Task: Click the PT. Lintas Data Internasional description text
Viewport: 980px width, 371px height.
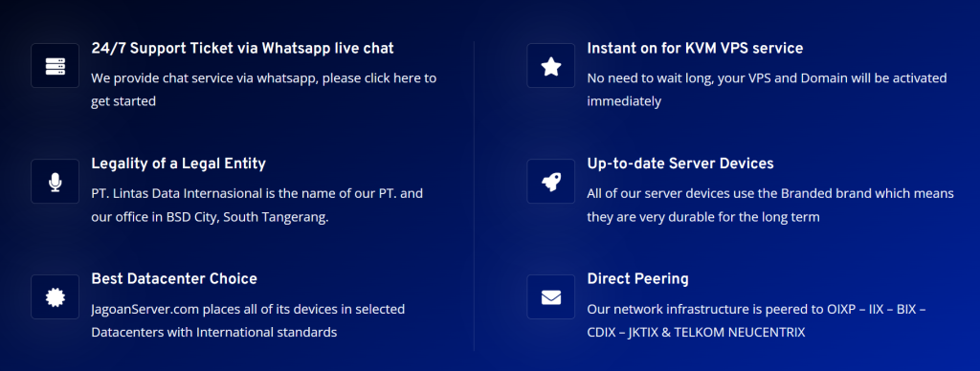Action: [x=256, y=205]
